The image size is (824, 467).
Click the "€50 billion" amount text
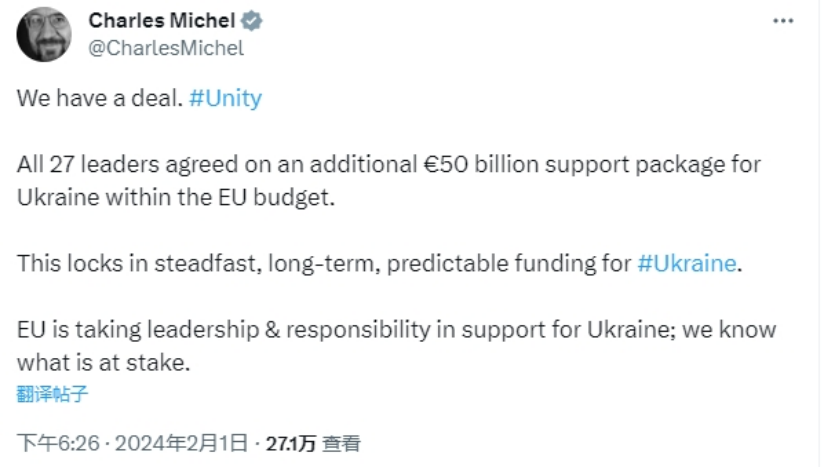tap(458, 165)
